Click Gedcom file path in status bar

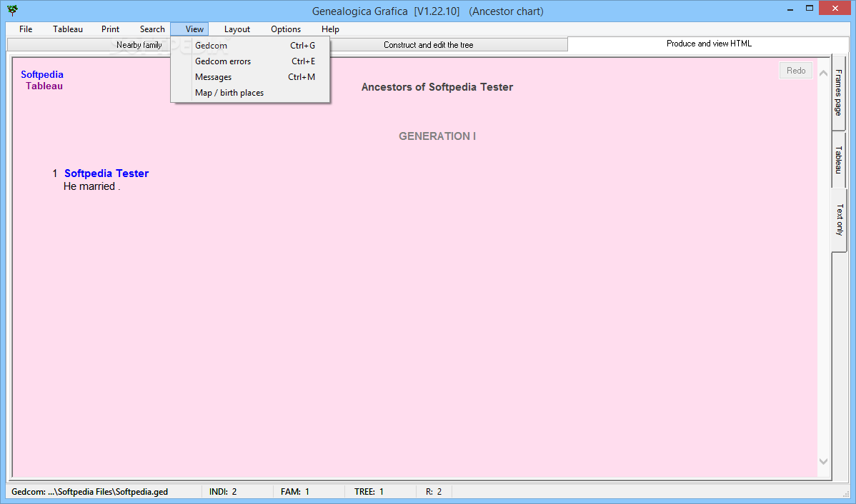point(89,491)
